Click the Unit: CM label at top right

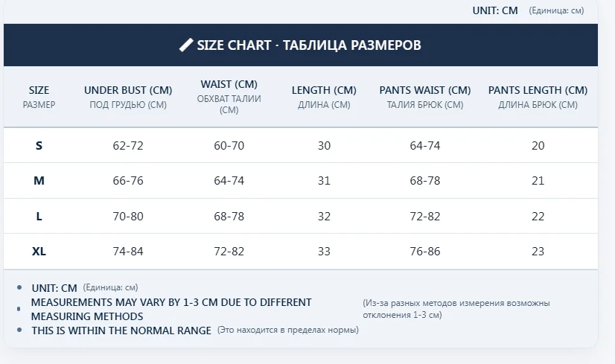coord(494,10)
